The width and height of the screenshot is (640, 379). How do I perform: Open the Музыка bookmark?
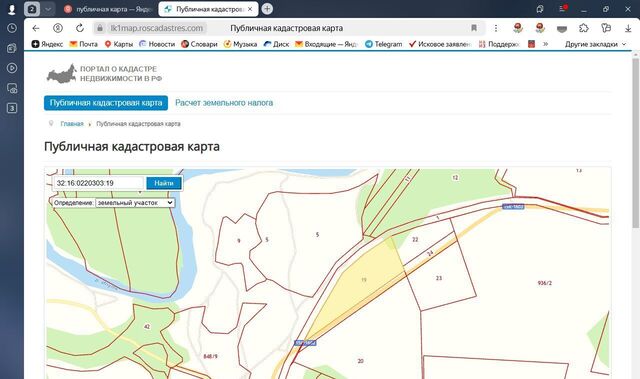pos(240,44)
